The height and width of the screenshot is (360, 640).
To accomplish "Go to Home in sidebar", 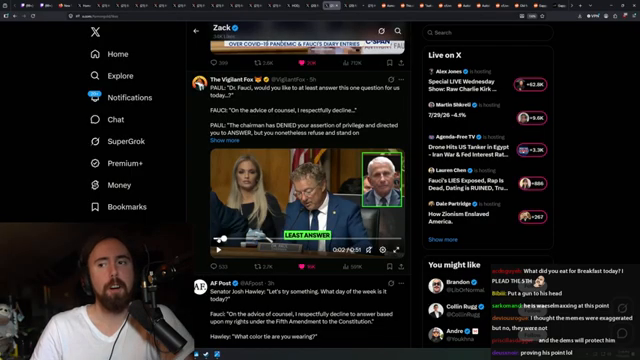I will click(x=109, y=54).
